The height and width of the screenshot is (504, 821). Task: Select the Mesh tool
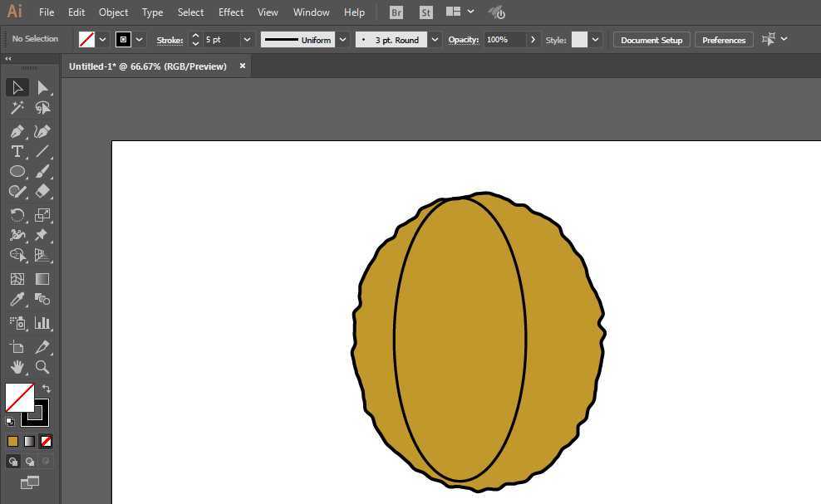click(17, 279)
